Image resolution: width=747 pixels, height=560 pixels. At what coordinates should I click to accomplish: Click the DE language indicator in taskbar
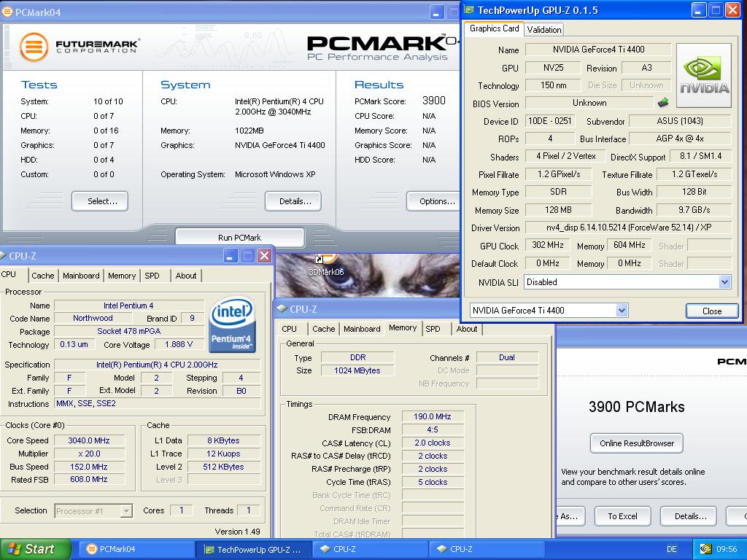click(x=671, y=549)
